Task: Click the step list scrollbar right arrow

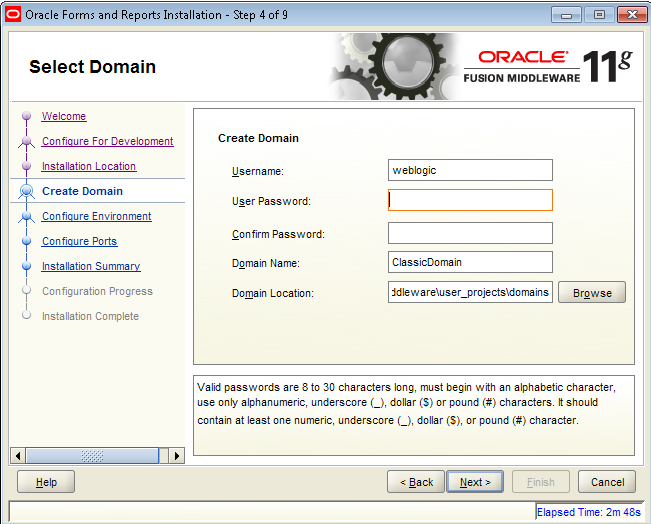Action: (x=177, y=456)
